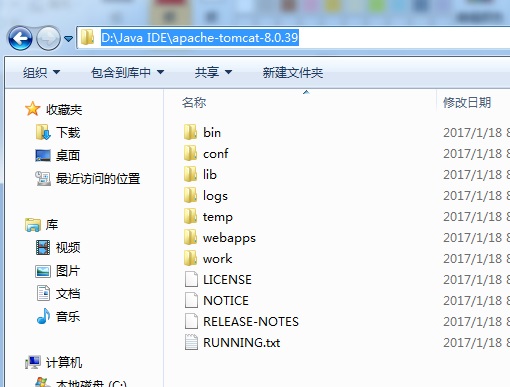510x387 pixels.
Task: Select the LICENSE file name
Action: [227, 280]
